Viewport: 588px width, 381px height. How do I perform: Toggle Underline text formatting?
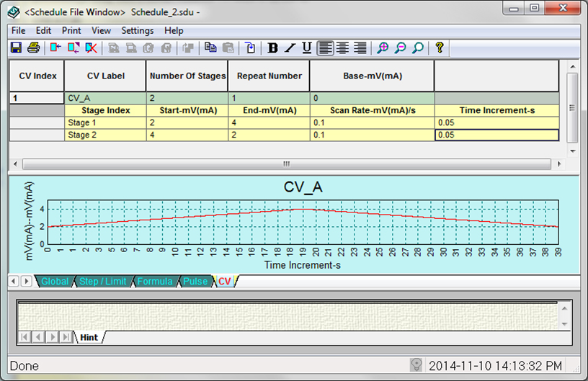[307, 48]
